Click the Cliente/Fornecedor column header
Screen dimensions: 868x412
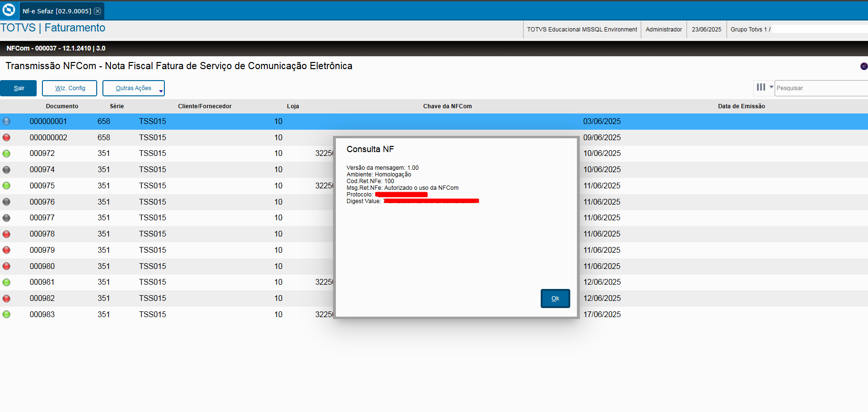[205, 106]
